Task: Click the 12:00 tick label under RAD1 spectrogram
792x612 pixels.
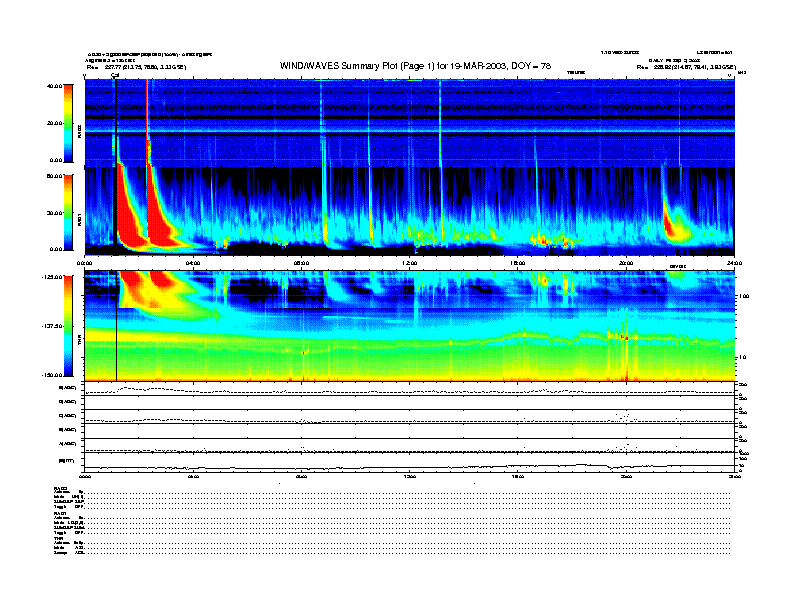Action: point(410,263)
